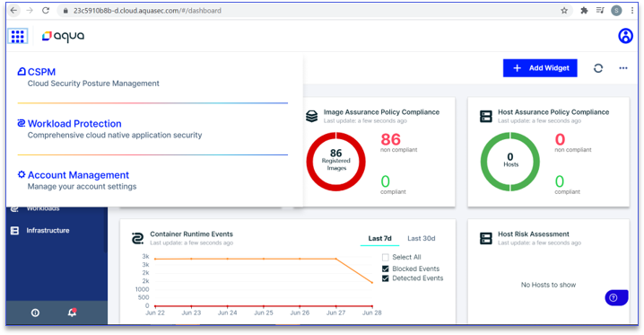Viewport: 644px width, 335px height.
Task: Click the notification bell icon
Action: pyautogui.click(x=73, y=313)
